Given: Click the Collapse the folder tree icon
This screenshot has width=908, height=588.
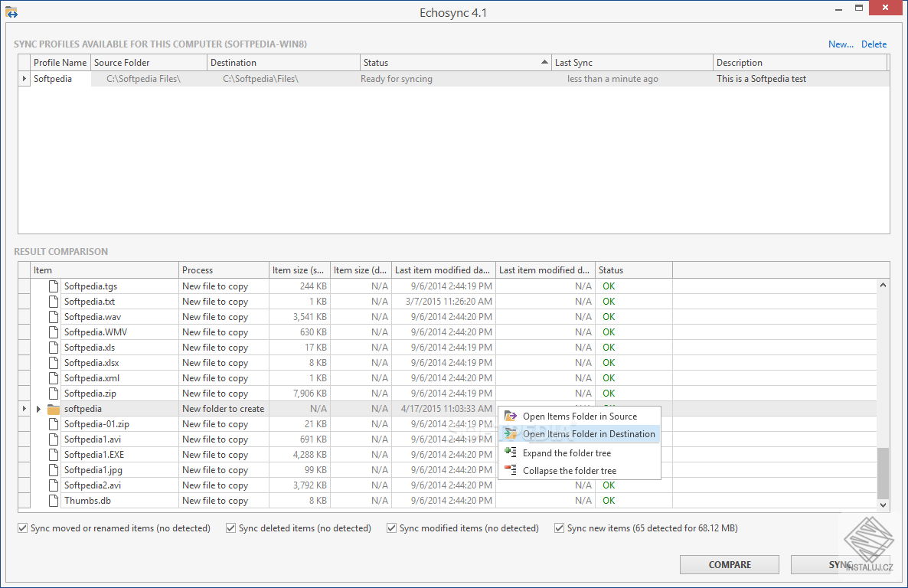Looking at the screenshot, I should point(510,470).
